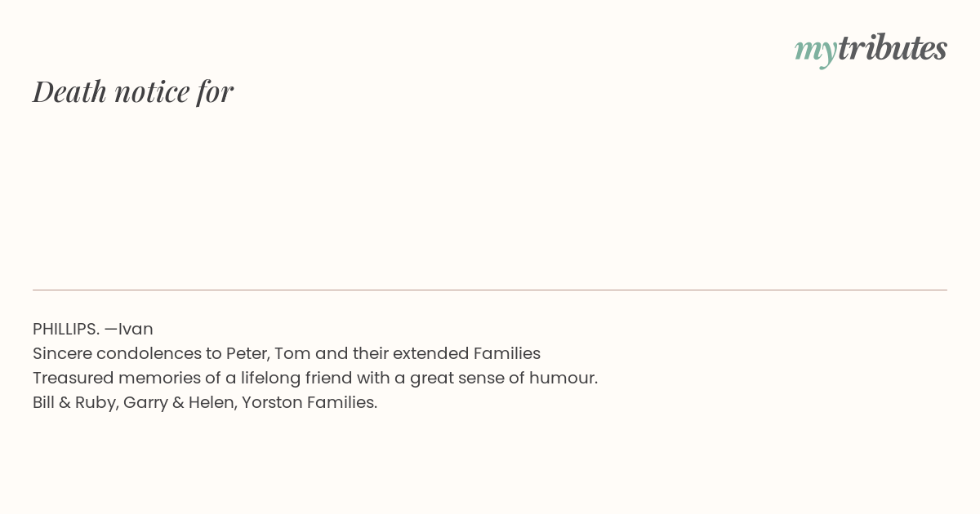Viewport: 980px width, 514px height.
Task: Click 'Bill & Ruby' names
Action: click(75, 402)
